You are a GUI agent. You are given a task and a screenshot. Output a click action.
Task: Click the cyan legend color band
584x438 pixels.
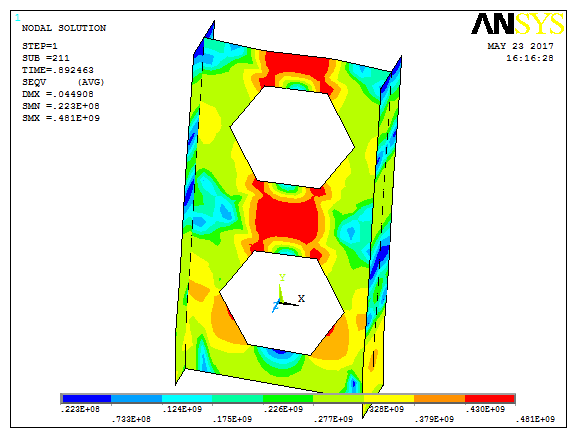coord(187,399)
